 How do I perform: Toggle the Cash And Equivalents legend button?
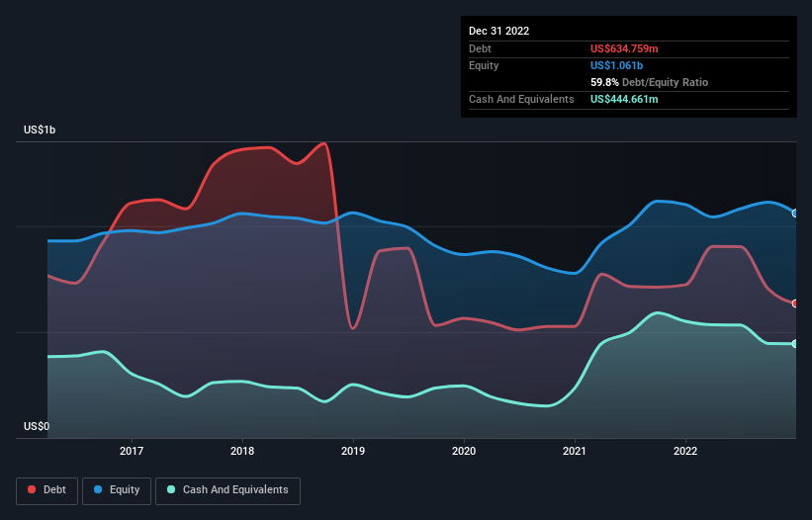pos(227,490)
